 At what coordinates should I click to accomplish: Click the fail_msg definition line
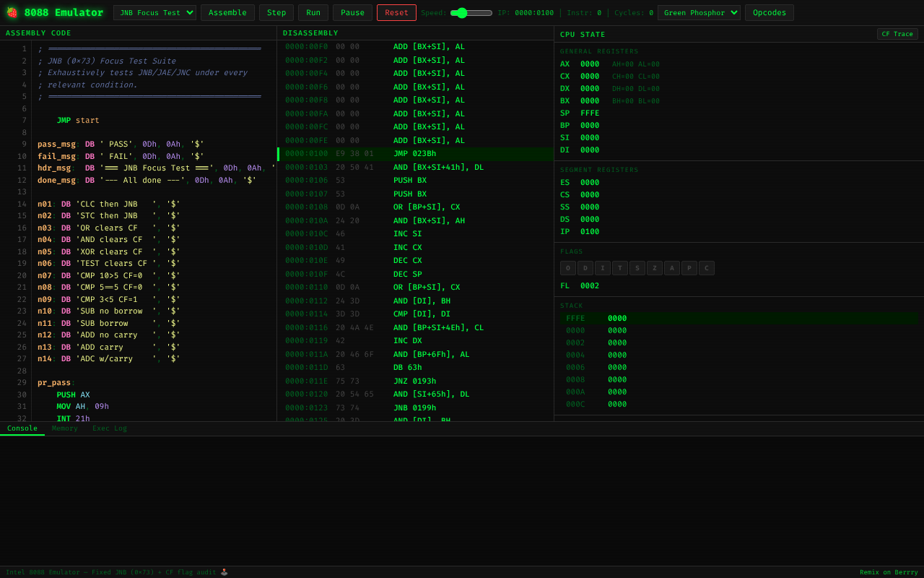(121, 156)
